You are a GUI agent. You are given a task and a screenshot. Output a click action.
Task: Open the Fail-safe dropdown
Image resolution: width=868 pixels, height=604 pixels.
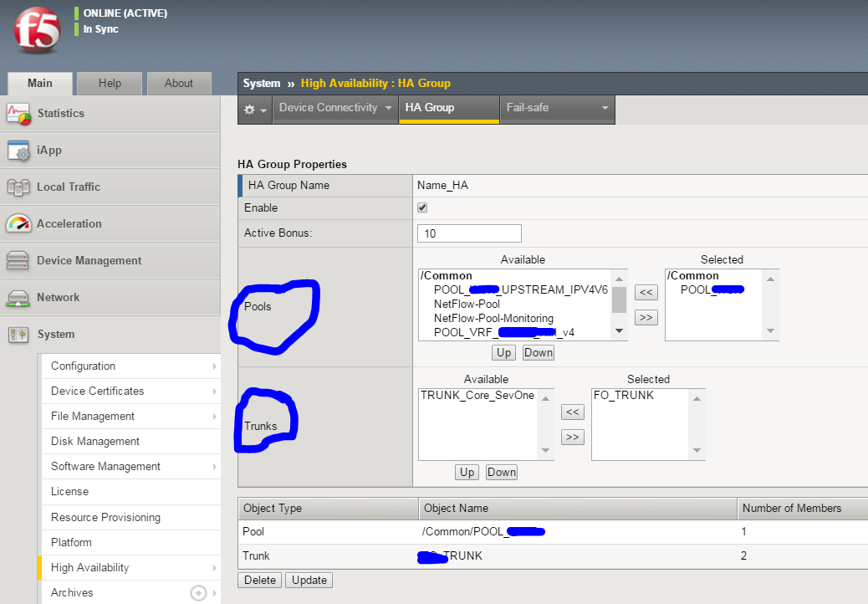click(x=556, y=108)
